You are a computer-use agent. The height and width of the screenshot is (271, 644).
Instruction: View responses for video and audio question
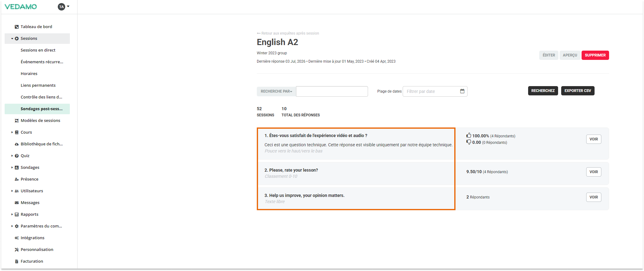[x=594, y=139]
